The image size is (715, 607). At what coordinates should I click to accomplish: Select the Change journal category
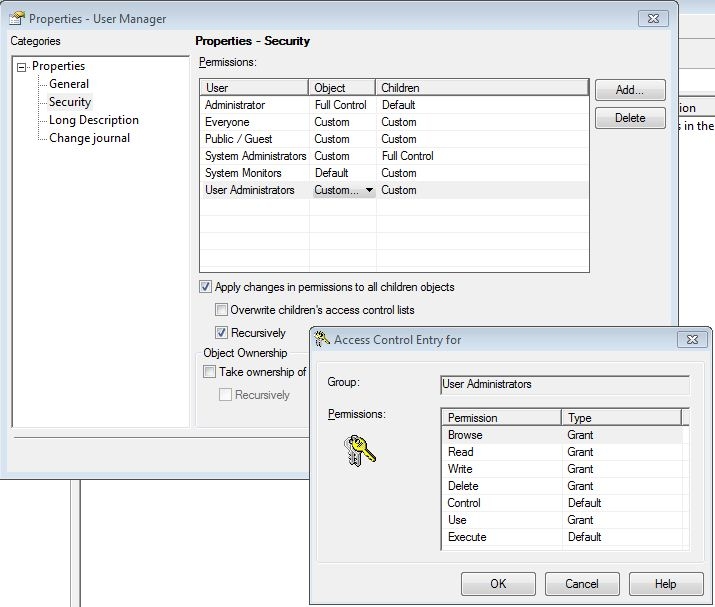click(x=89, y=138)
